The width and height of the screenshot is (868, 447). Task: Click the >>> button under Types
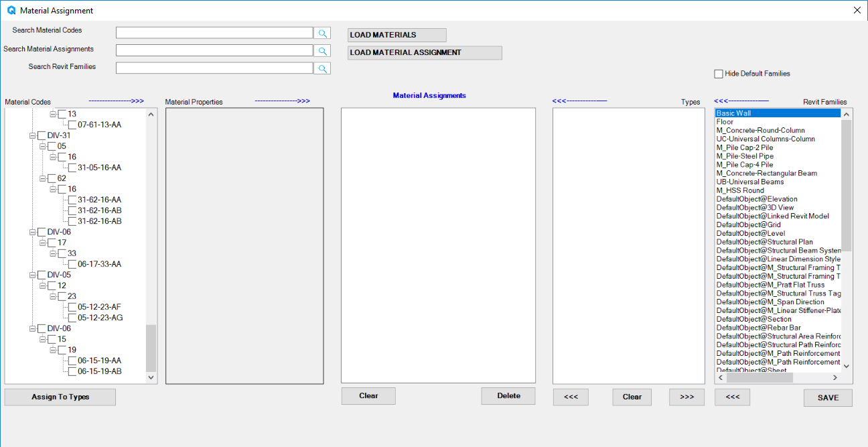click(x=686, y=397)
